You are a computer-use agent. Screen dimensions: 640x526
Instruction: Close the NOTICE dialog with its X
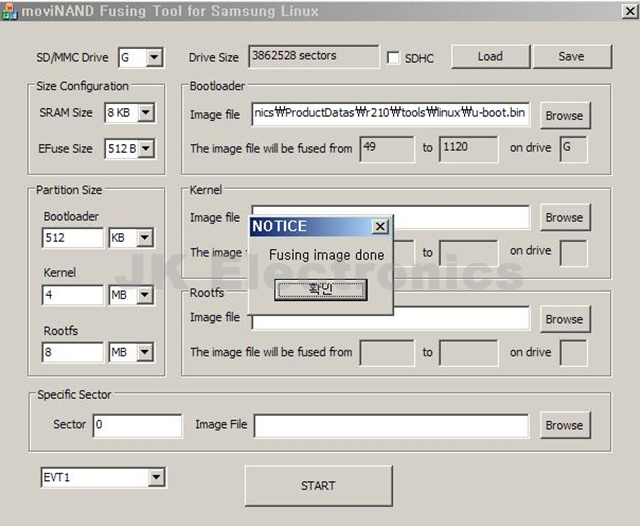pyautogui.click(x=380, y=226)
